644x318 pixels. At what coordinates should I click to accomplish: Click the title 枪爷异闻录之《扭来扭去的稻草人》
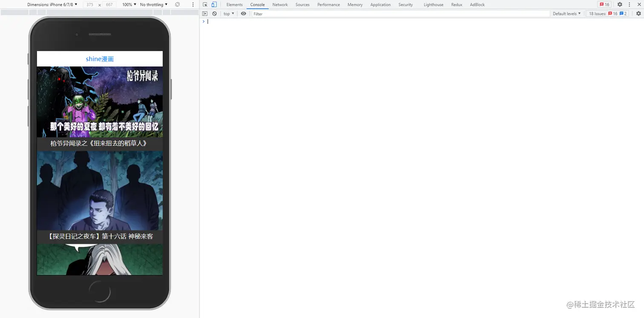pos(100,143)
